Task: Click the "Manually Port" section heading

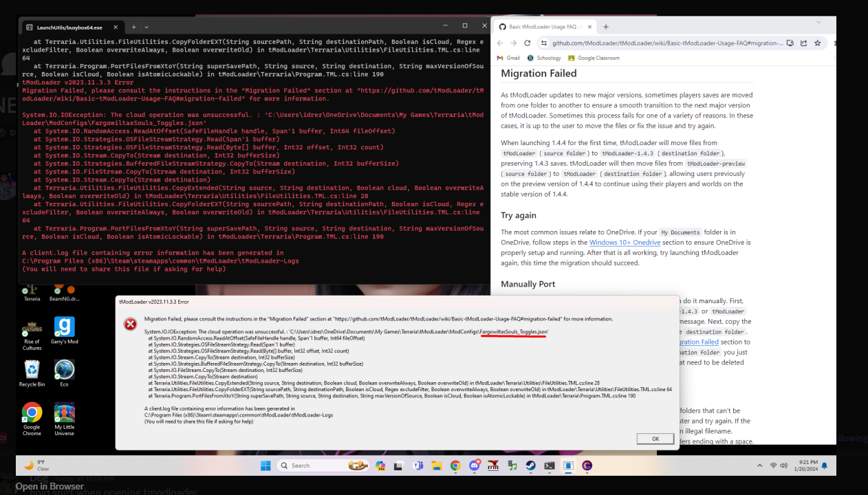Action: (528, 284)
